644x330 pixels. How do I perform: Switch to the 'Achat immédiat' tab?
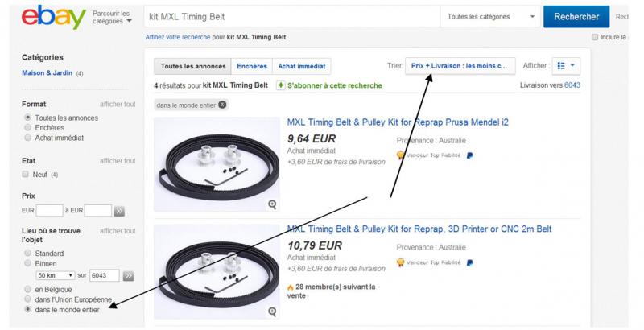[302, 66]
